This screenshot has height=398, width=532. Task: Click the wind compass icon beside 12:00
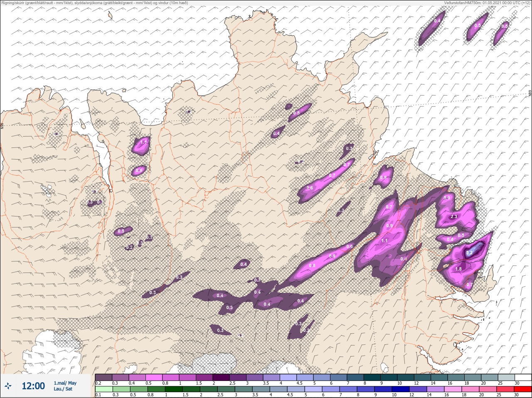tap(9, 386)
